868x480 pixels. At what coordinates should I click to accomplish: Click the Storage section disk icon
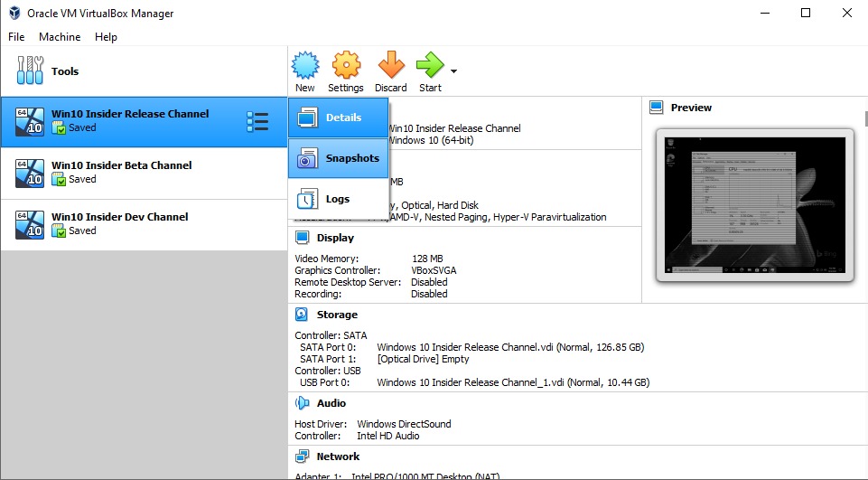coord(303,315)
